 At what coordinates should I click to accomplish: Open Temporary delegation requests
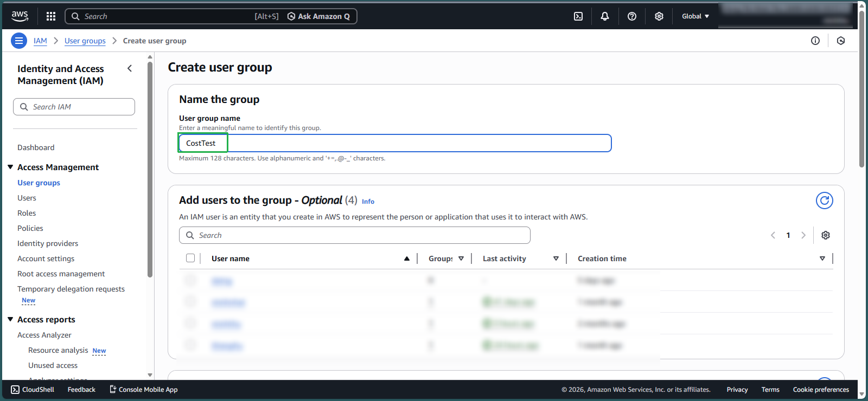(71, 289)
